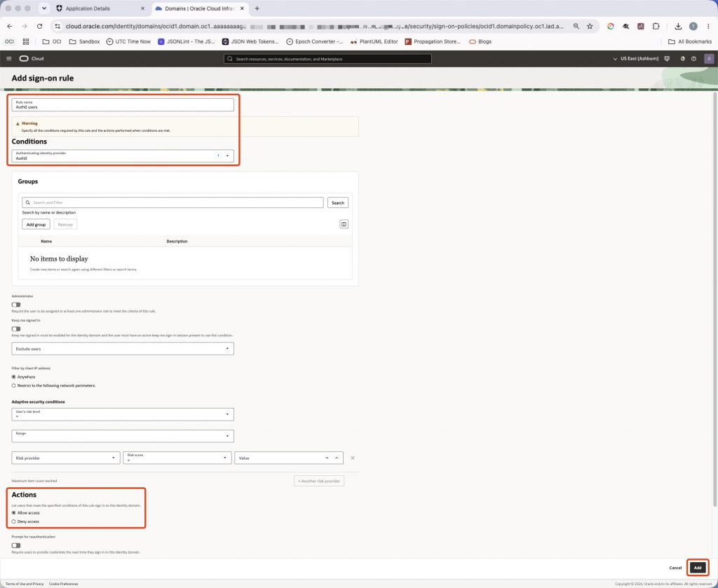Click the hat-and-glasses extension icon
Image resolution: width=718 pixels, height=588 pixels.
tap(625, 27)
